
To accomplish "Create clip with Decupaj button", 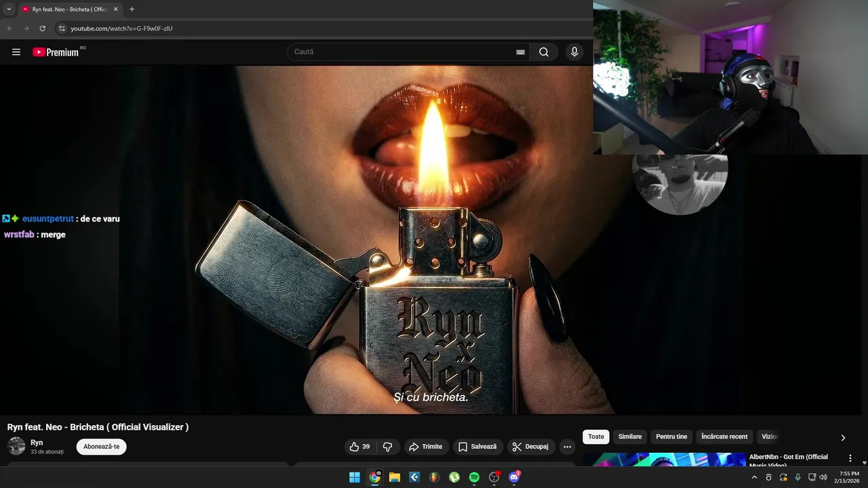I will click(x=531, y=447).
